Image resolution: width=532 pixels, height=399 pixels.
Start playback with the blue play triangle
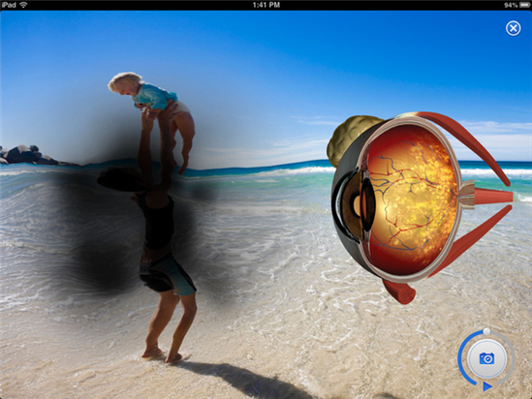[487, 386]
